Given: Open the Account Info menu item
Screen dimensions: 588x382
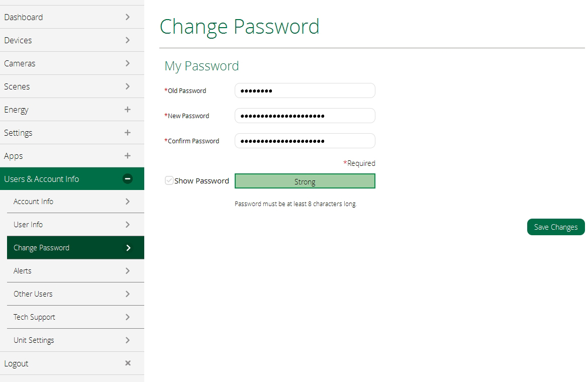Looking at the screenshot, I should click(33, 202).
